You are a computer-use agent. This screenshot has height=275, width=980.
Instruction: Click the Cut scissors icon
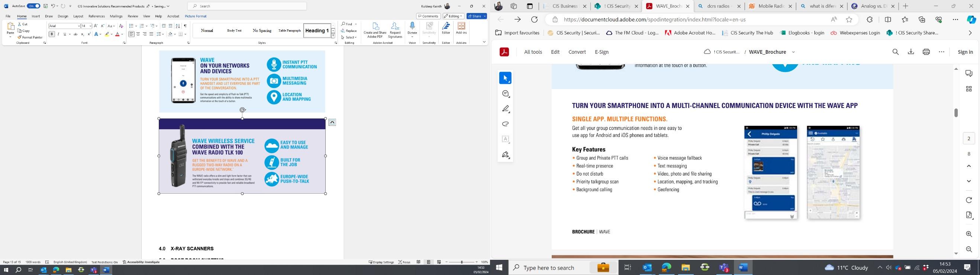tap(20, 24)
